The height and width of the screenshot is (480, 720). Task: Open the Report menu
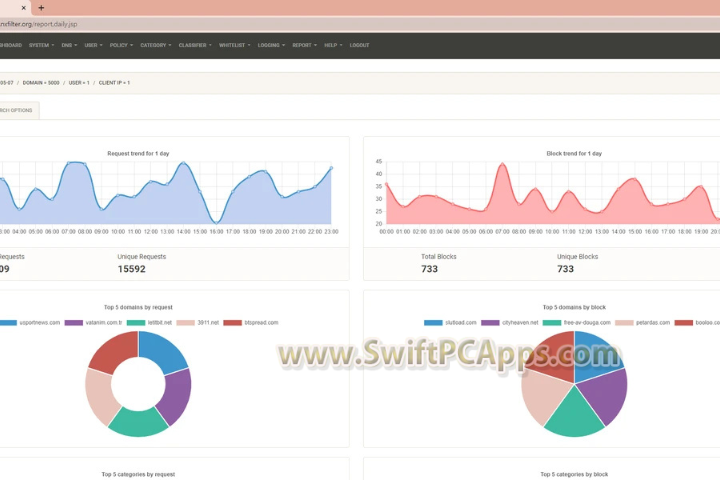tap(304, 45)
